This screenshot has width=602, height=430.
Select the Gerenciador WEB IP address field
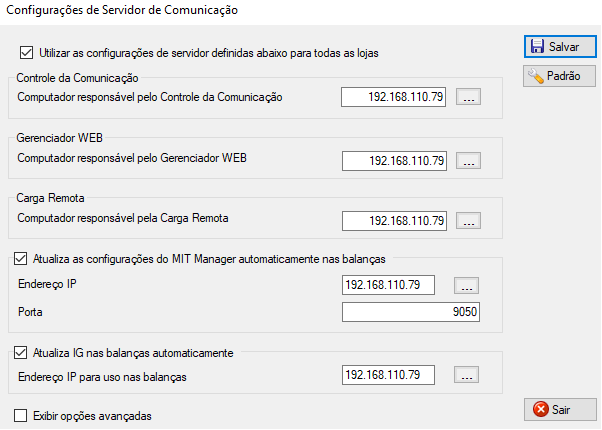[x=394, y=160]
